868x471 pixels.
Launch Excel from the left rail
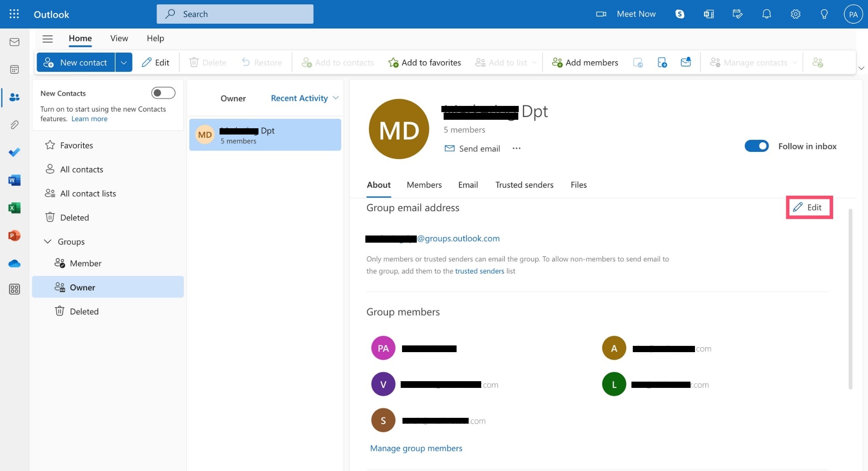pyautogui.click(x=14, y=208)
